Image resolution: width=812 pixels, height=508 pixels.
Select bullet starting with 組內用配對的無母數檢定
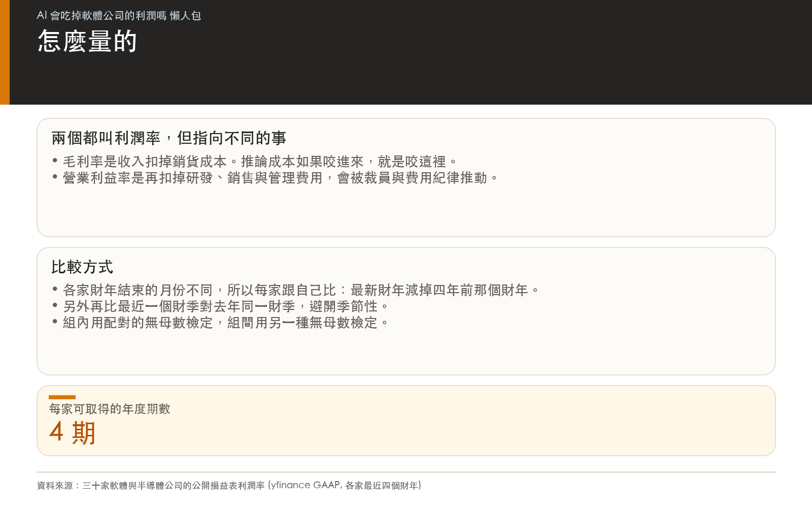(220, 323)
